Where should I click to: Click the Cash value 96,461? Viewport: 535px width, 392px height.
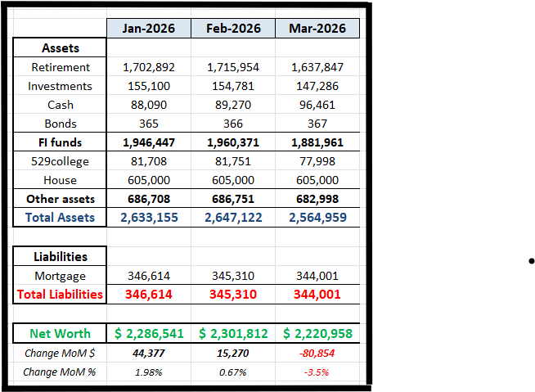point(317,105)
